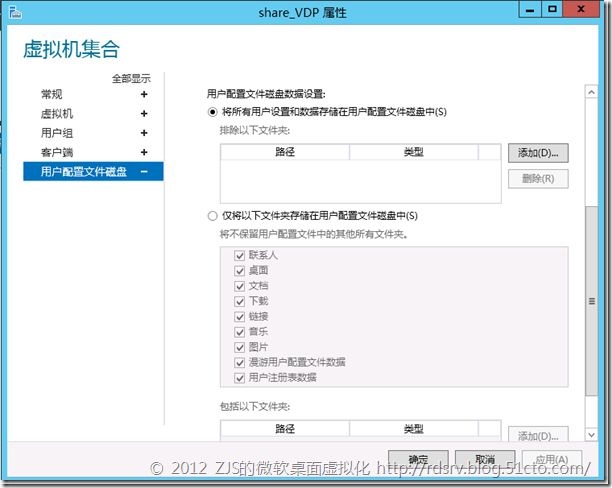The height and width of the screenshot is (488, 612).
Task: Toggle the 下载 checkbox
Action: pyautogui.click(x=239, y=301)
